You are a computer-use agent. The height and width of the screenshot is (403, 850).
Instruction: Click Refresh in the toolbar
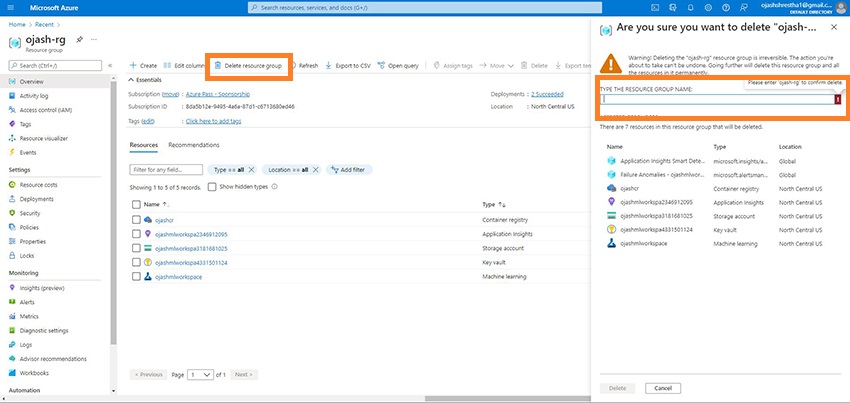tap(304, 66)
